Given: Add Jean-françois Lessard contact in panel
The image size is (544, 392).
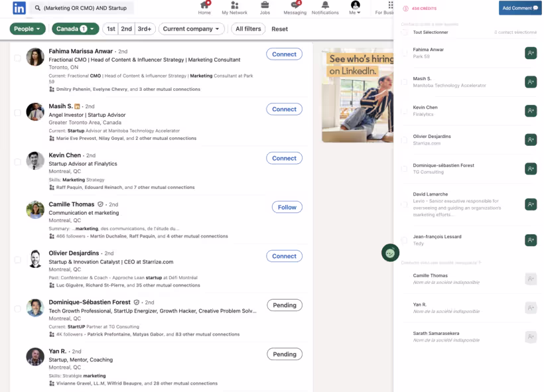Looking at the screenshot, I should pos(531,240).
